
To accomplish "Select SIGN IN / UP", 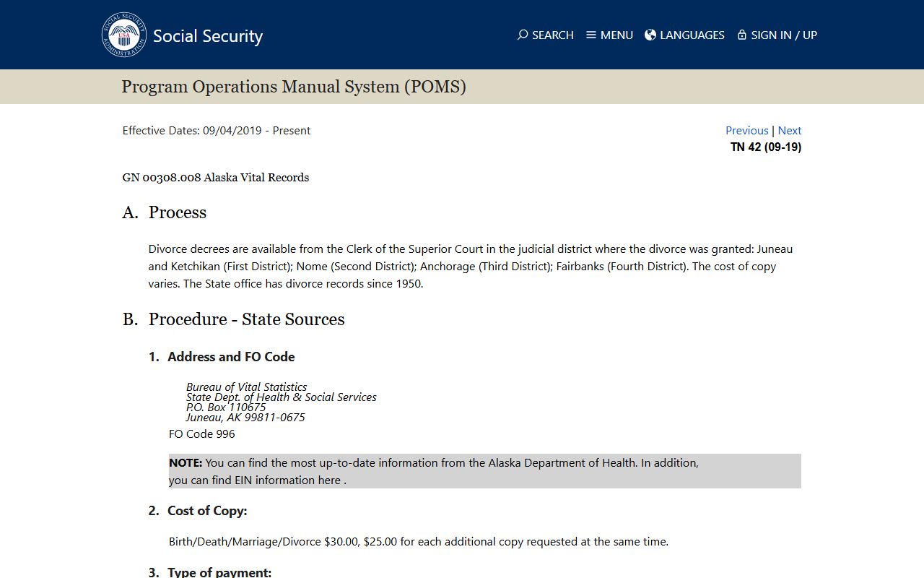I will pyautogui.click(x=784, y=35).
